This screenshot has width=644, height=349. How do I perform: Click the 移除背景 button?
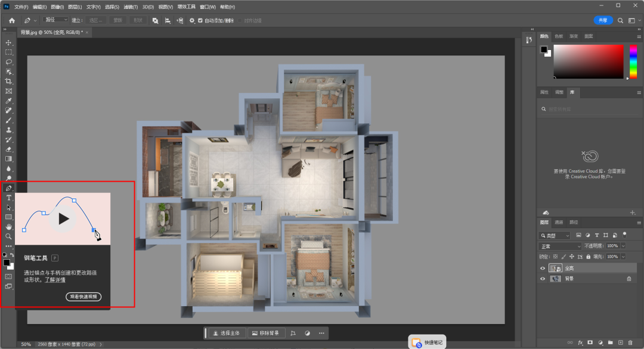point(266,334)
